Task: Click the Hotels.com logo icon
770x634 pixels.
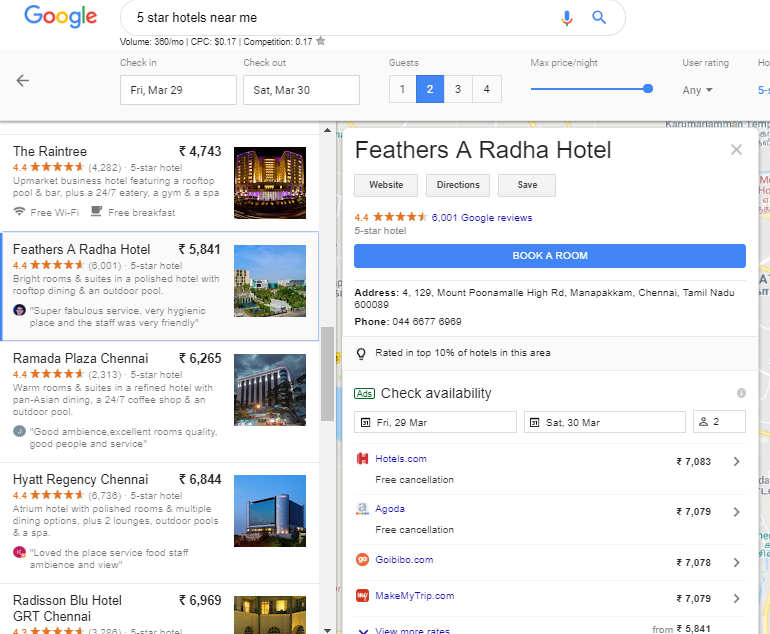Action: (362, 459)
